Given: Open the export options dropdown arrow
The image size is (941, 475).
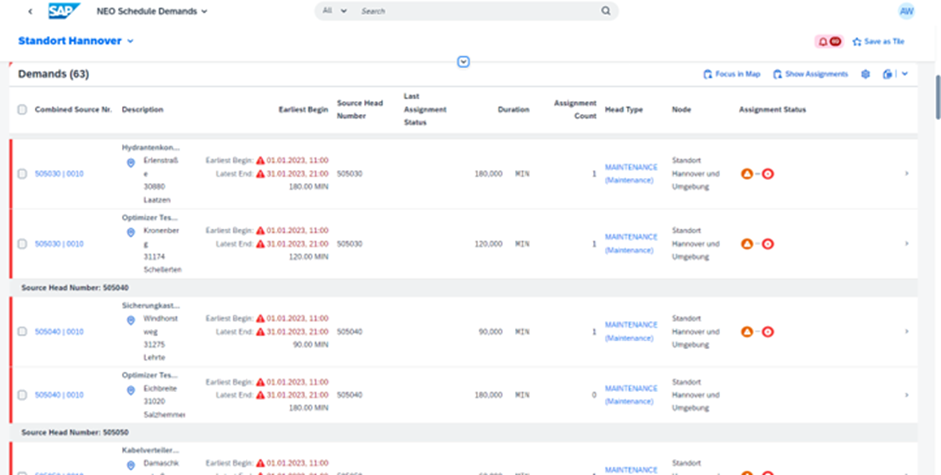Looking at the screenshot, I should tap(905, 74).
